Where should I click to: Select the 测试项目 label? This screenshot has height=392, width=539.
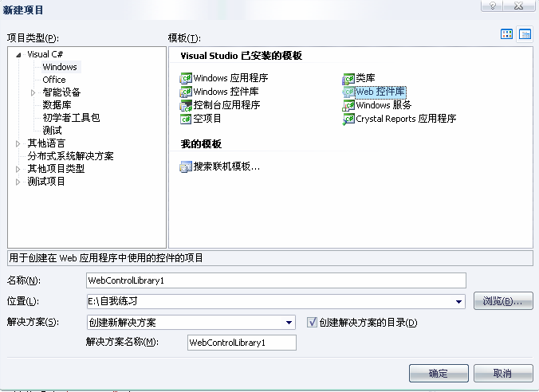pyautogui.click(x=46, y=182)
